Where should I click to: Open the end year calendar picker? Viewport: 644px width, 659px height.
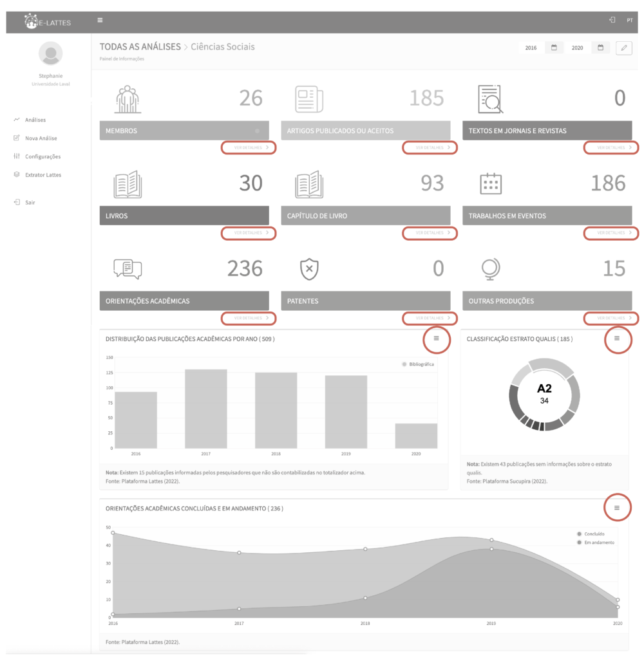click(x=600, y=48)
